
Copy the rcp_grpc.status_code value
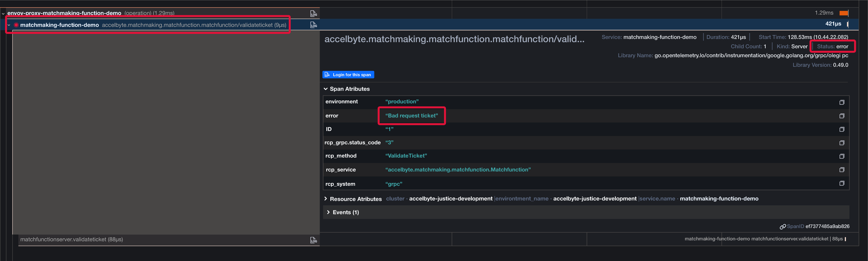[x=841, y=143]
